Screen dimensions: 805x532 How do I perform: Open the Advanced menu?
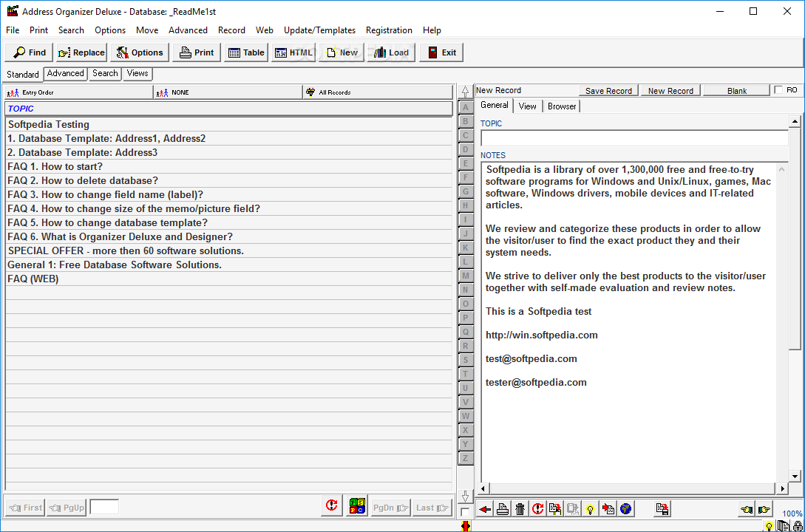[188, 30]
